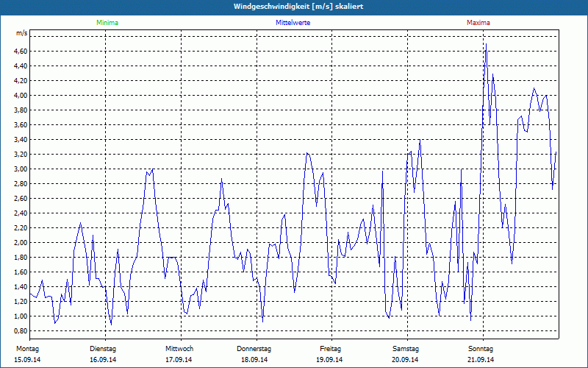
Task: Click the date 18.09.14
Action: (254, 360)
